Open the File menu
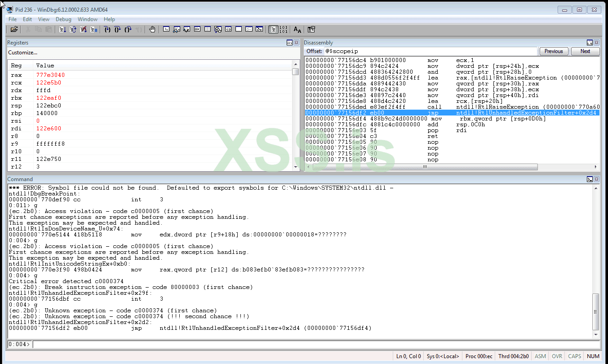The width and height of the screenshot is (608, 364). [x=13, y=19]
